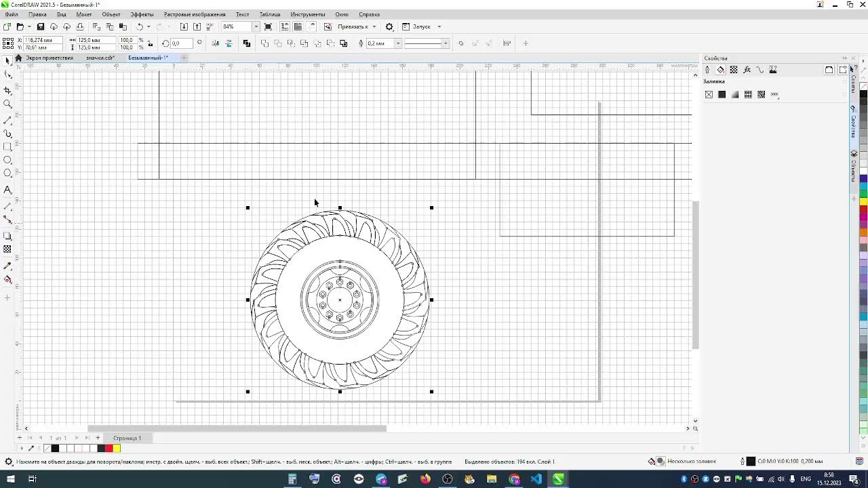Click the Import icon in toolbar

[x=184, y=26]
